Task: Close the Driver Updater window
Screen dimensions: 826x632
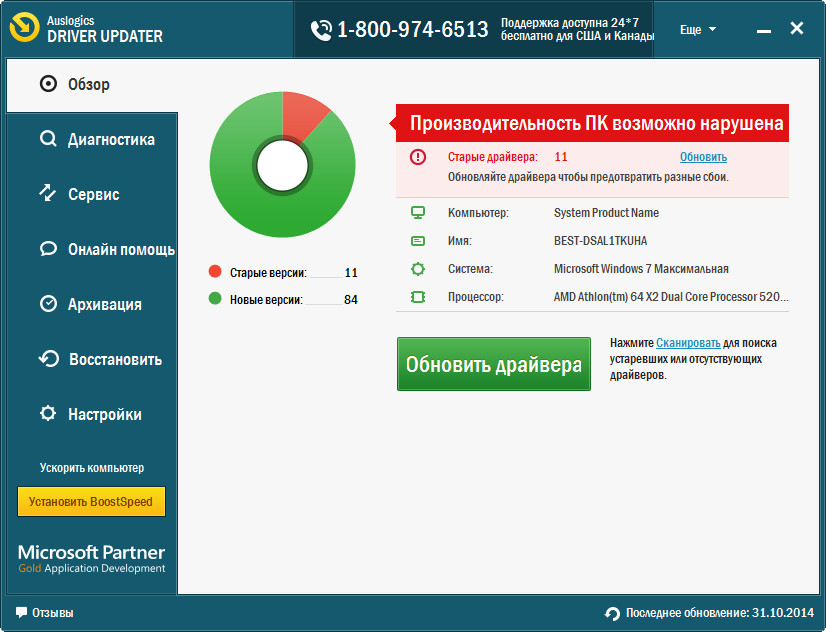Action: pyautogui.click(x=797, y=28)
